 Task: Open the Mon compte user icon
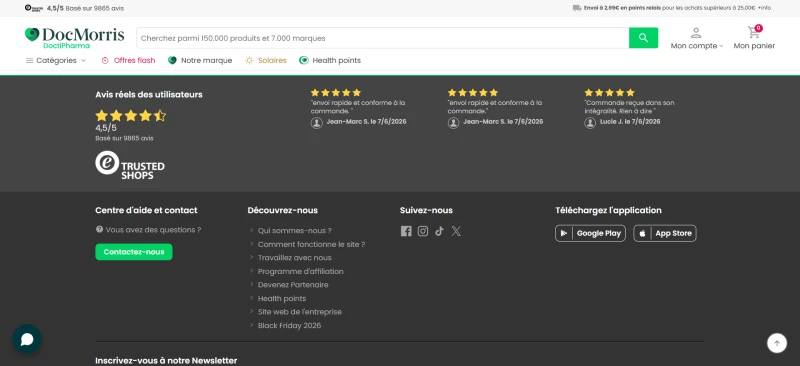pos(696,33)
